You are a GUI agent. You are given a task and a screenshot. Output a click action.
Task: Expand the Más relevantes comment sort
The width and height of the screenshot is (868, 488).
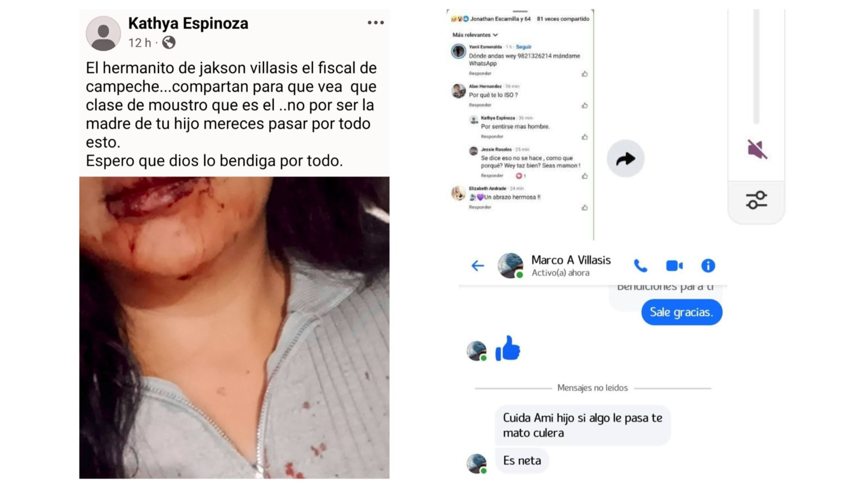(475, 35)
